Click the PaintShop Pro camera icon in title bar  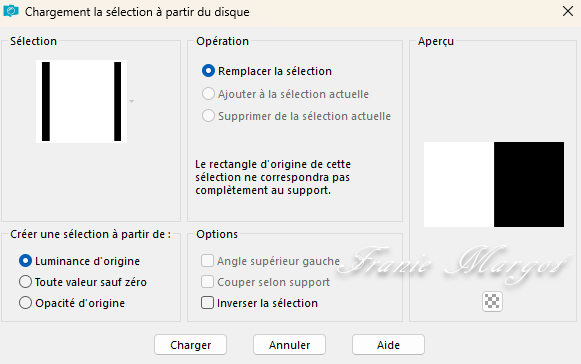tap(11, 11)
